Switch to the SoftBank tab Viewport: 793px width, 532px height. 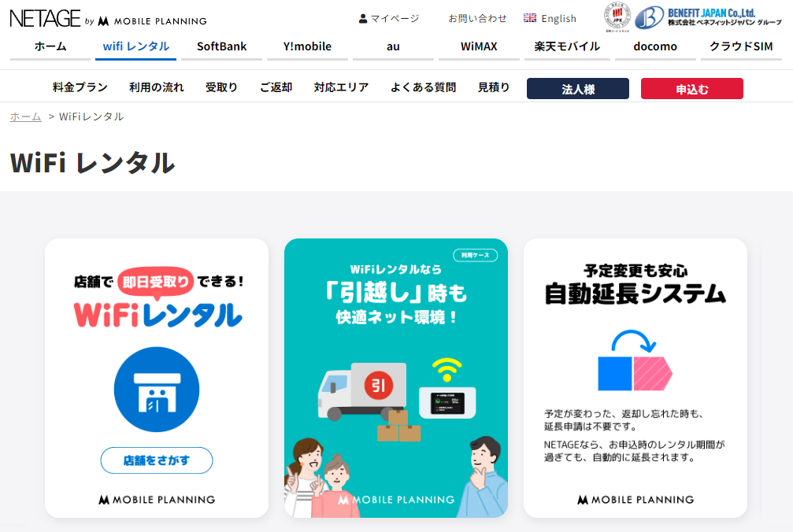pyautogui.click(x=221, y=46)
